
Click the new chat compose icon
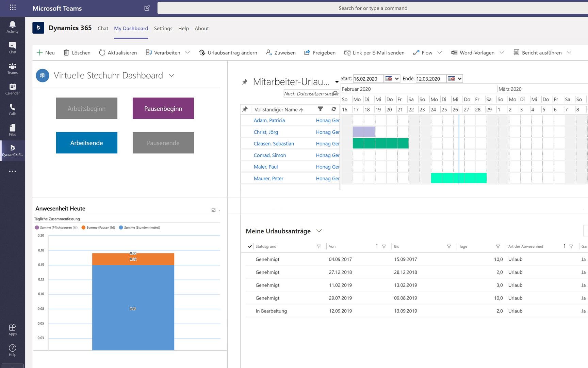point(147,8)
